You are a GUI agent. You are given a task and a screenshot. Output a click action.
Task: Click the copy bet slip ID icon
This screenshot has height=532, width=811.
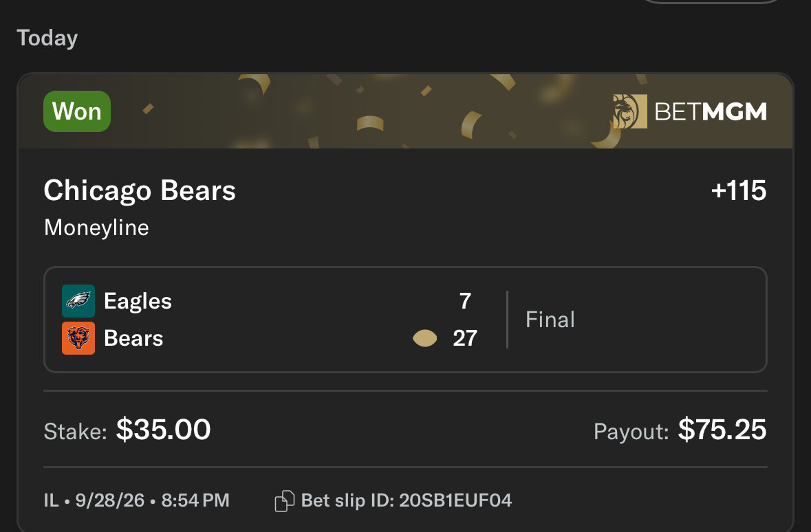click(x=284, y=501)
